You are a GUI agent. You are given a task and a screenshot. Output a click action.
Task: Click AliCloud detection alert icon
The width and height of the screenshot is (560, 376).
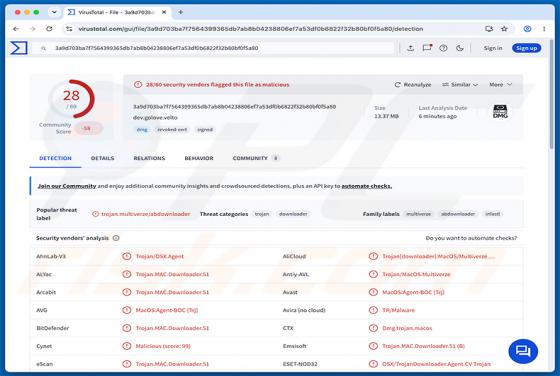(x=373, y=256)
